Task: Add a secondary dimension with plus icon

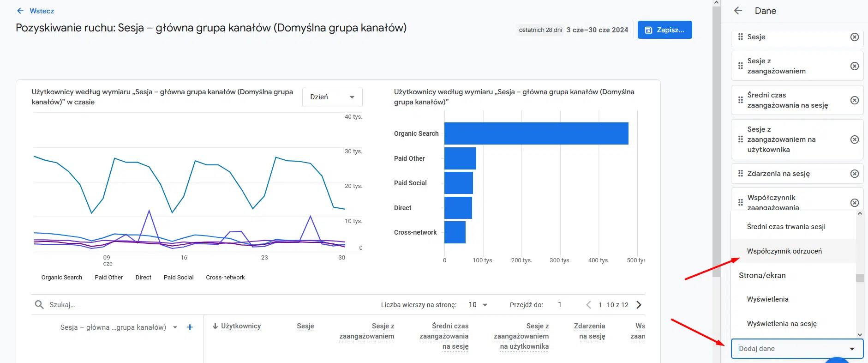Action: tap(190, 327)
